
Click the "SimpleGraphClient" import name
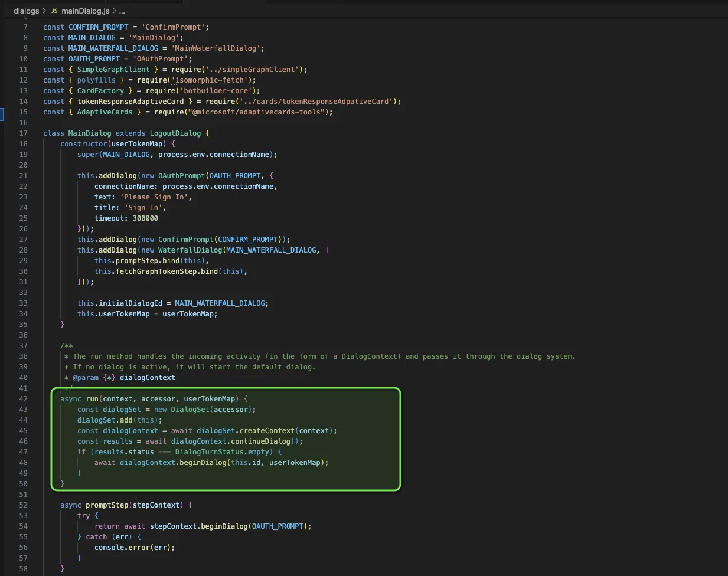[113, 70]
